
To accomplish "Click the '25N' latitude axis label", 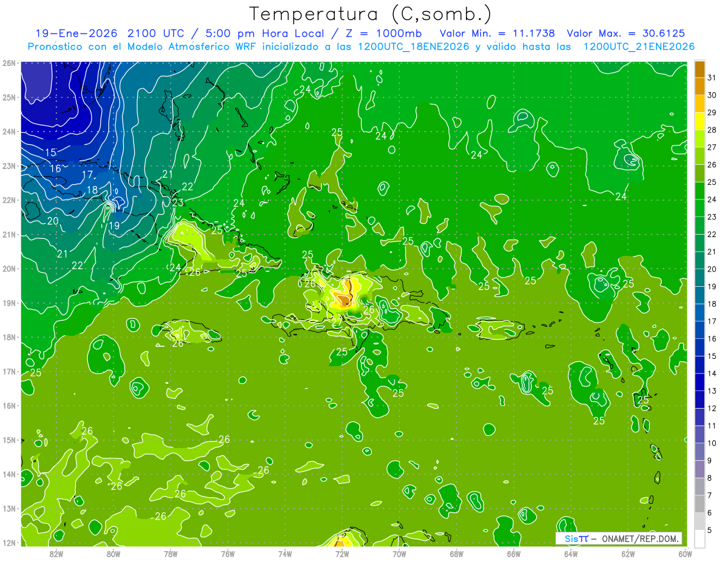I will point(9,97).
